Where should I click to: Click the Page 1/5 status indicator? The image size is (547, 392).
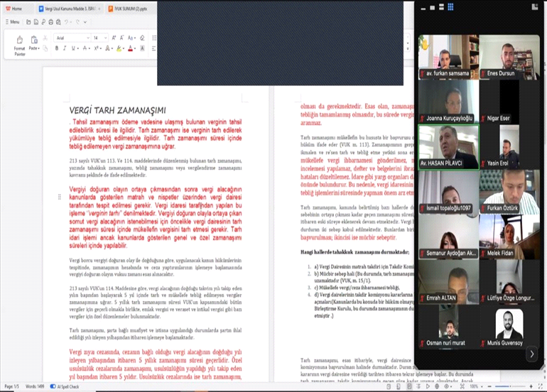12,386
